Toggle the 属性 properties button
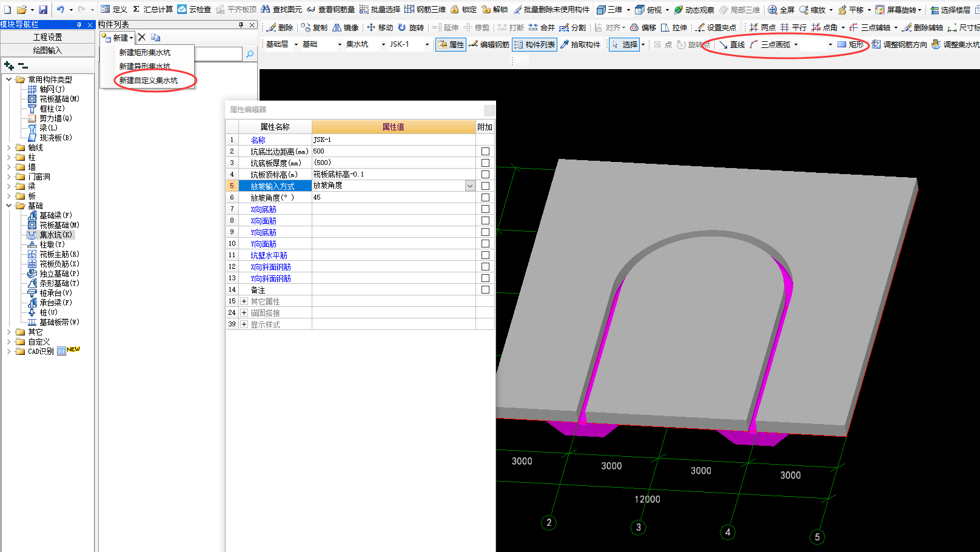The height and width of the screenshot is (552, 980). click(451, 44)
